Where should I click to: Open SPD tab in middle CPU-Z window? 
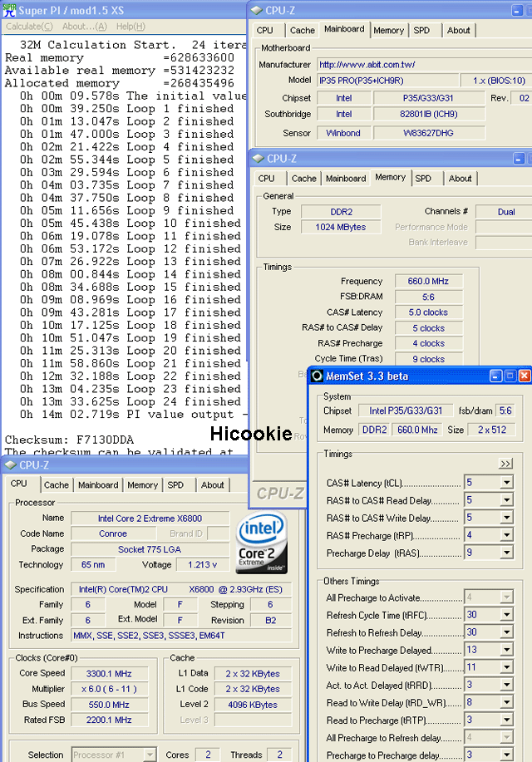424,179
